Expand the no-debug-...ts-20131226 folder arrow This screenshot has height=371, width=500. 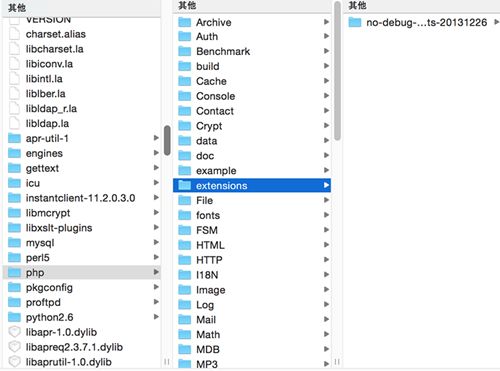(496, 22)
